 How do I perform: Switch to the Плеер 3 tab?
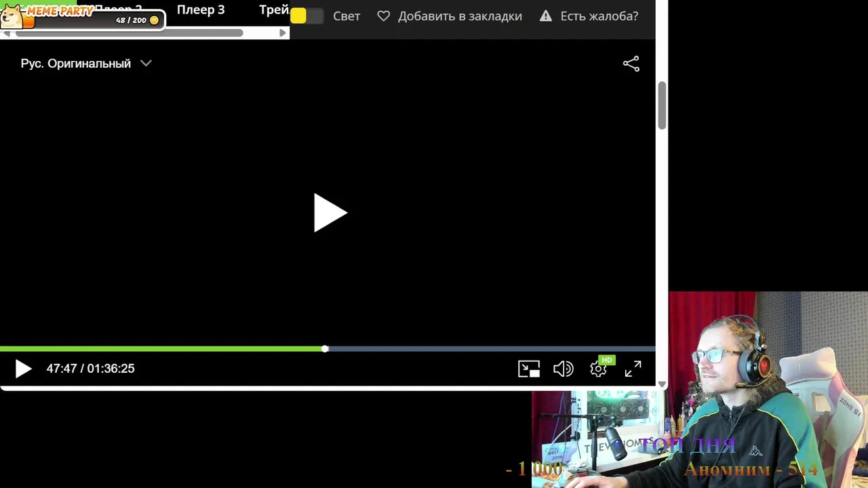point(201,9)
